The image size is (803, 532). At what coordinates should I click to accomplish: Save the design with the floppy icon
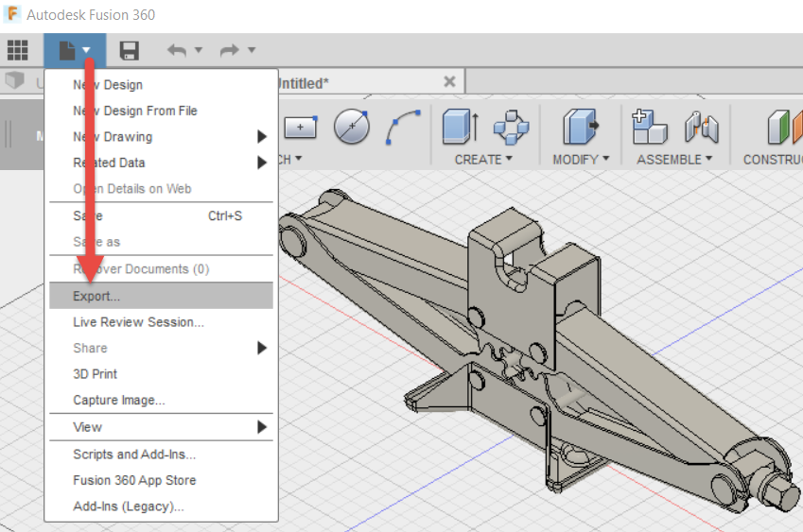click(x=129, y=51)
